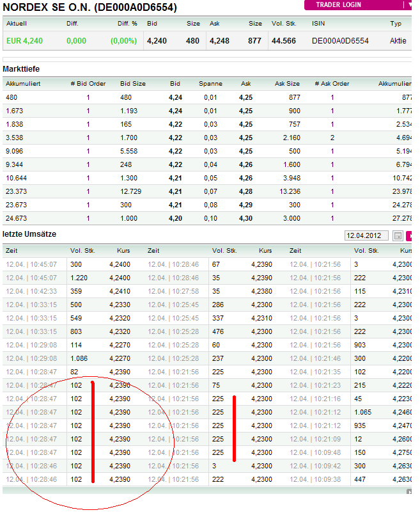Viewport: 420px width, 517px height.
Task: Click the ask price 4,30
Action: pos(245,218)
